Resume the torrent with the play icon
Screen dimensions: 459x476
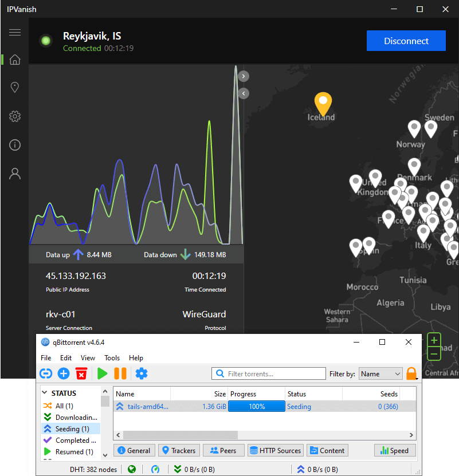tap(102, 373)
